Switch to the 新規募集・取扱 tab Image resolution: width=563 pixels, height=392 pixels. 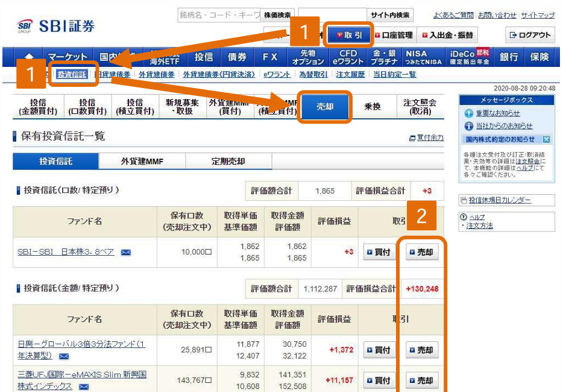click(x=183, y=107)
